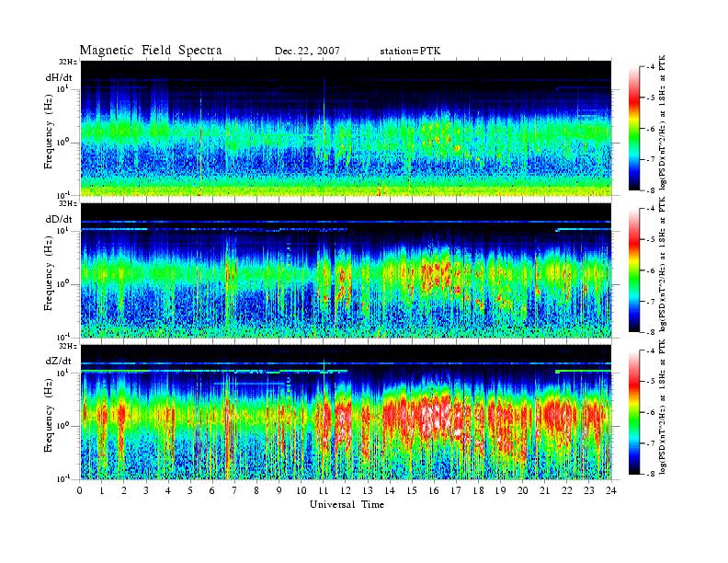The width and height of the screenshot is (728, 563).
Task: Click time axis tick label "21"
Action: tap(544, 490)
